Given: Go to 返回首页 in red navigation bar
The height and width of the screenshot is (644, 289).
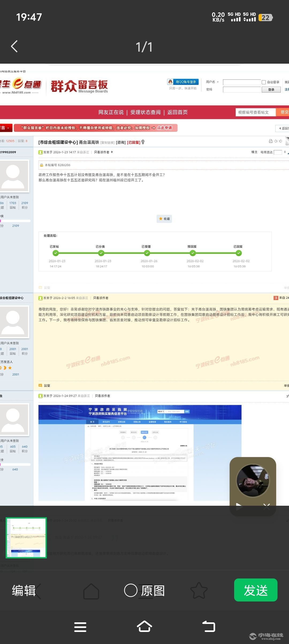Looking at the screenshot, I should (177, 112).
